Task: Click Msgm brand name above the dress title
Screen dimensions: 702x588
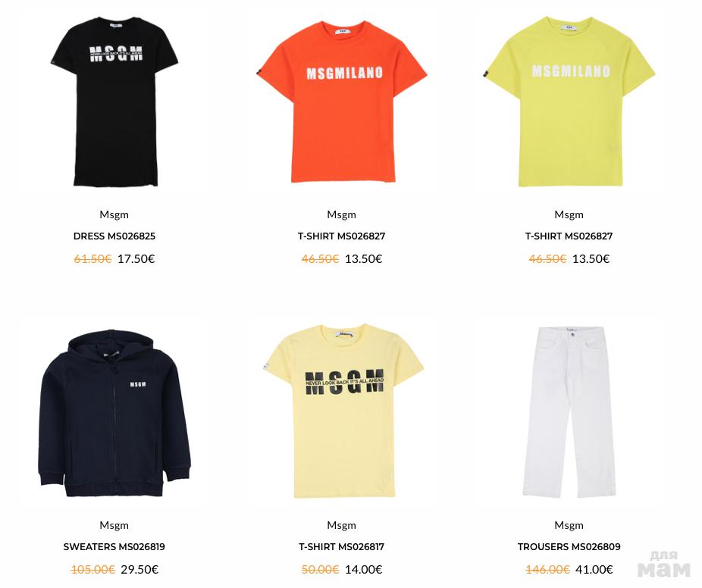Action: point(114,214)
